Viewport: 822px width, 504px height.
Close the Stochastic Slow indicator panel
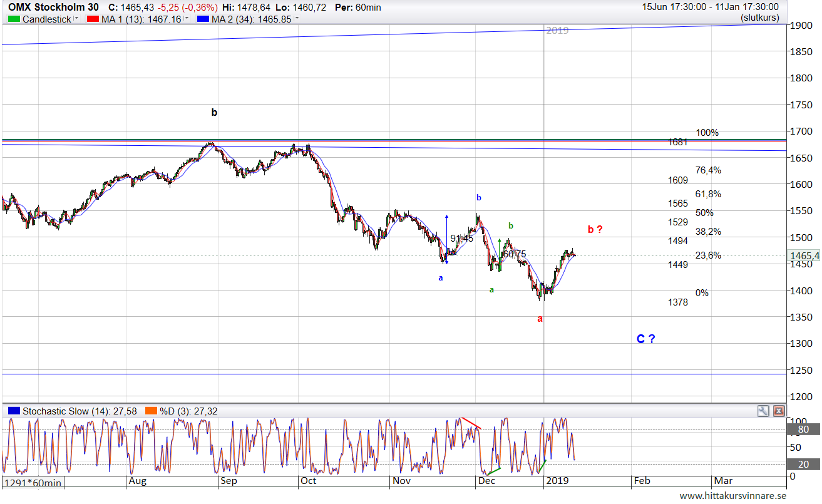[x=779, y=411]
